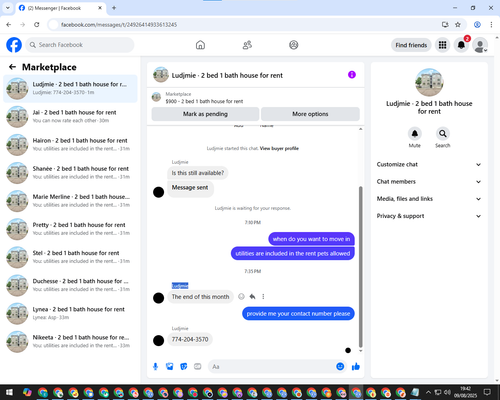The width and height of the screenshot is (500, 400).
Task: Expand the Chat members section
Action: pos(429,182)
